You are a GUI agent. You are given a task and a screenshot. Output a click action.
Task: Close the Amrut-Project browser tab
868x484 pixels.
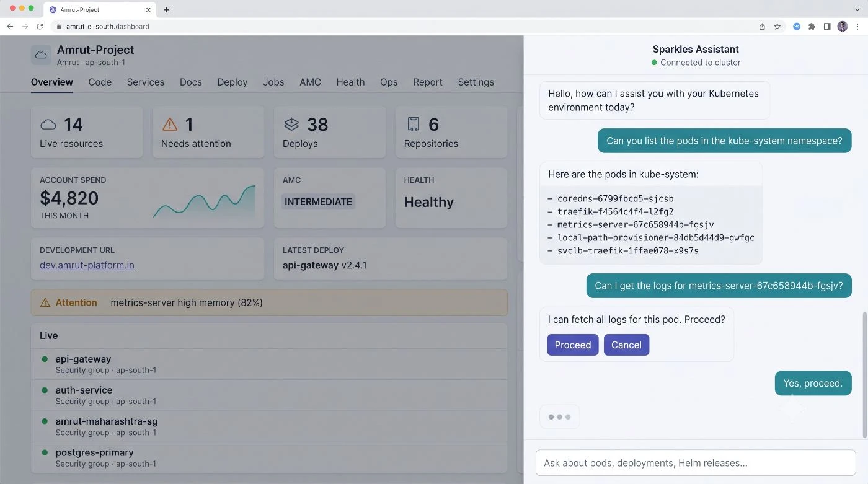148,10
